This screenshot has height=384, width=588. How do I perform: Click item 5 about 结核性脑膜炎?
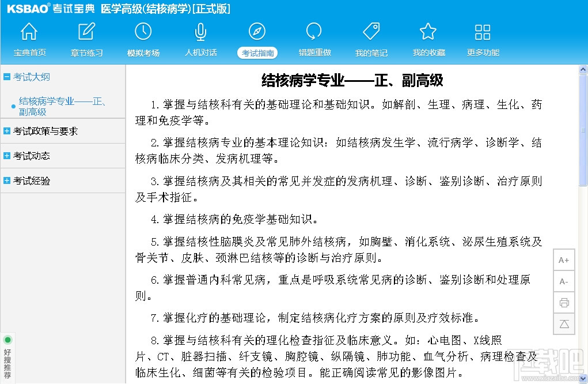coord(339,250)
